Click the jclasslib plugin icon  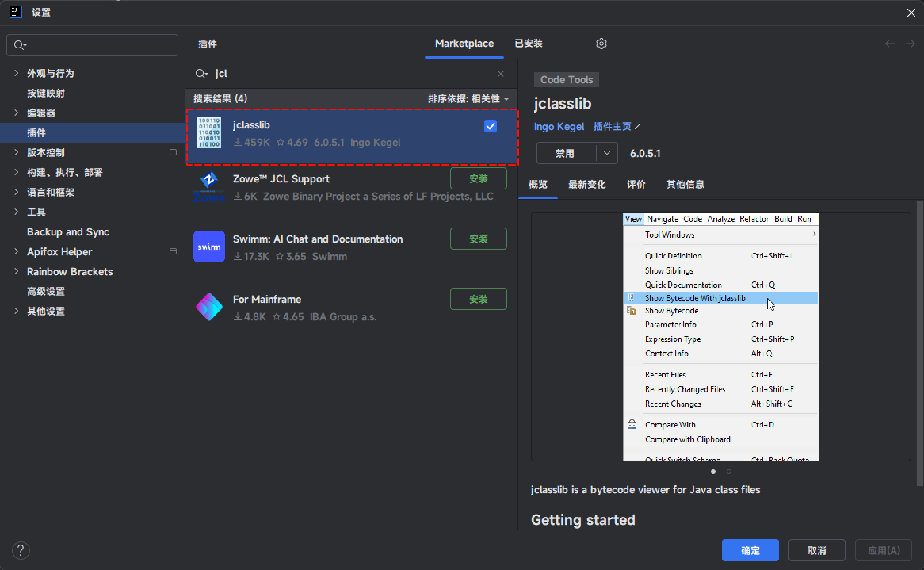coord(209,133)
